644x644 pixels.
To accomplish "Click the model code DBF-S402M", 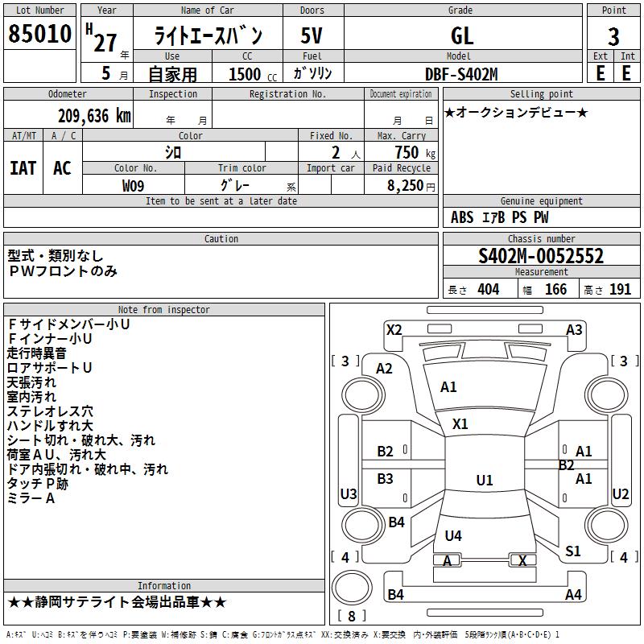I will pos(461,74).
